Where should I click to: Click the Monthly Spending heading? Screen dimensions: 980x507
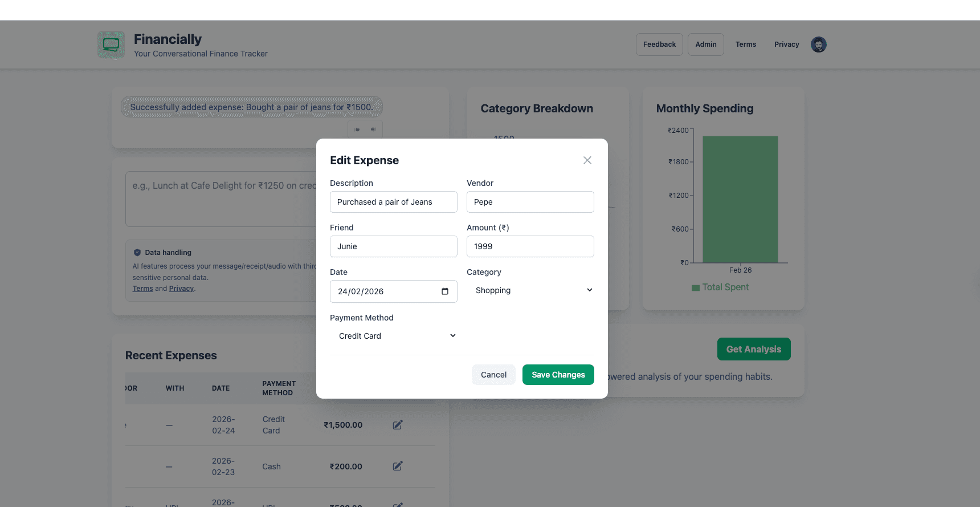tap(705, 108)
